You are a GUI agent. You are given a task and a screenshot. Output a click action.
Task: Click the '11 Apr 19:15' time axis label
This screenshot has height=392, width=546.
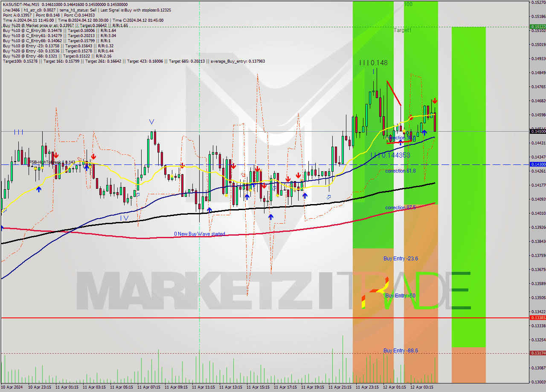pyautogui.click(x=312, y=387)
